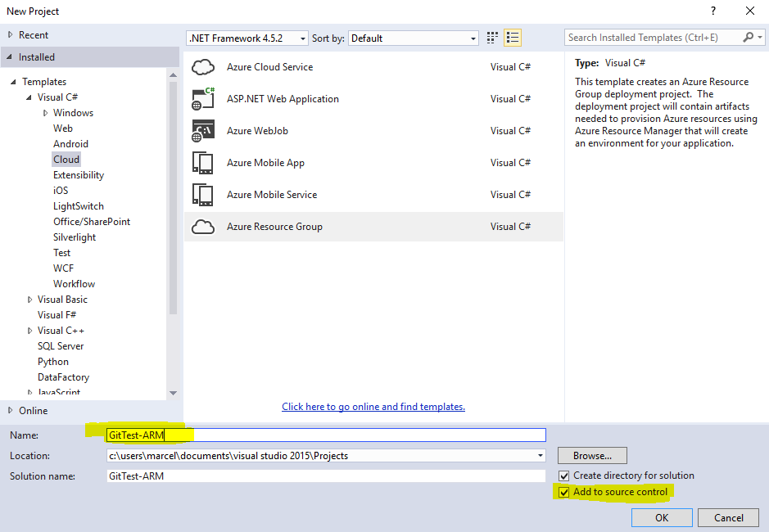Image resolution: width=769 pixels, height=532 pixels.
Task: Select the Azure Mobile Service icon
Action: pos(203,195)
